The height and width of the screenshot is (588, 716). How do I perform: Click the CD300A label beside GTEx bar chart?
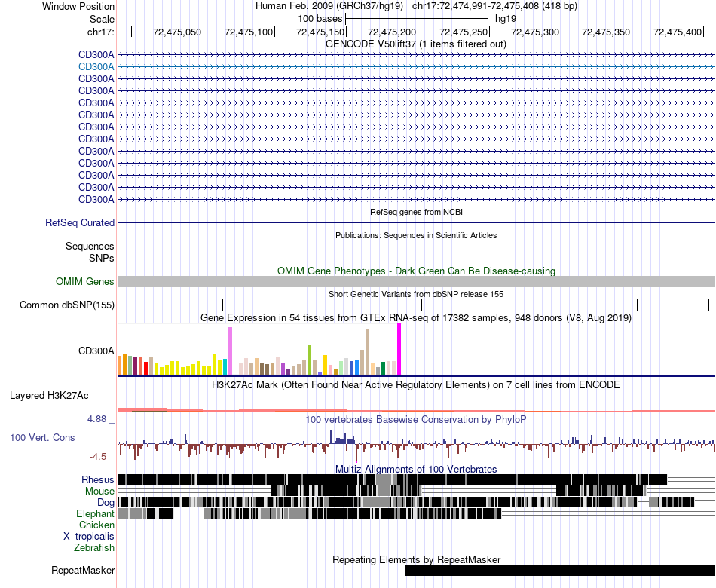(x=96, y=351)
